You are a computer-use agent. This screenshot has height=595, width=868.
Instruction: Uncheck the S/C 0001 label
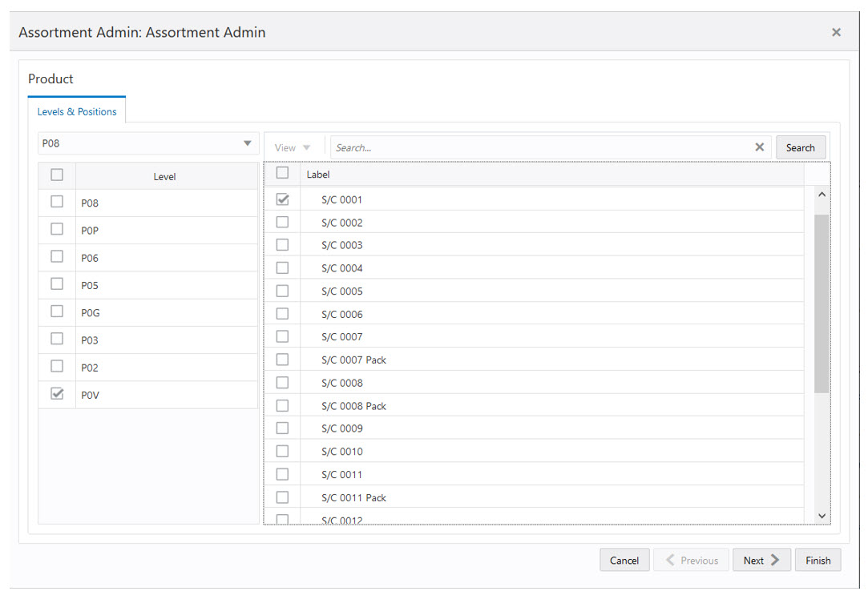pos(282,199)
